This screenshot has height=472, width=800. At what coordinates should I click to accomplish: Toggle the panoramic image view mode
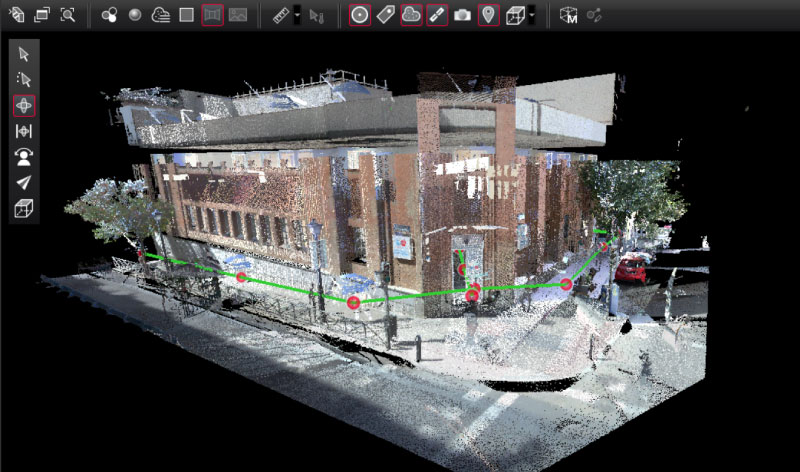coord(212,15)
